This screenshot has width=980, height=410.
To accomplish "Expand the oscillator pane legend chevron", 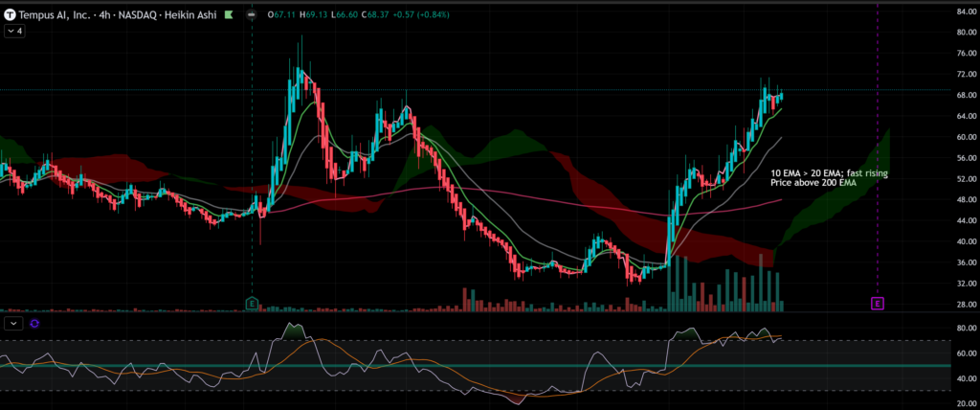I will point(13,324).
